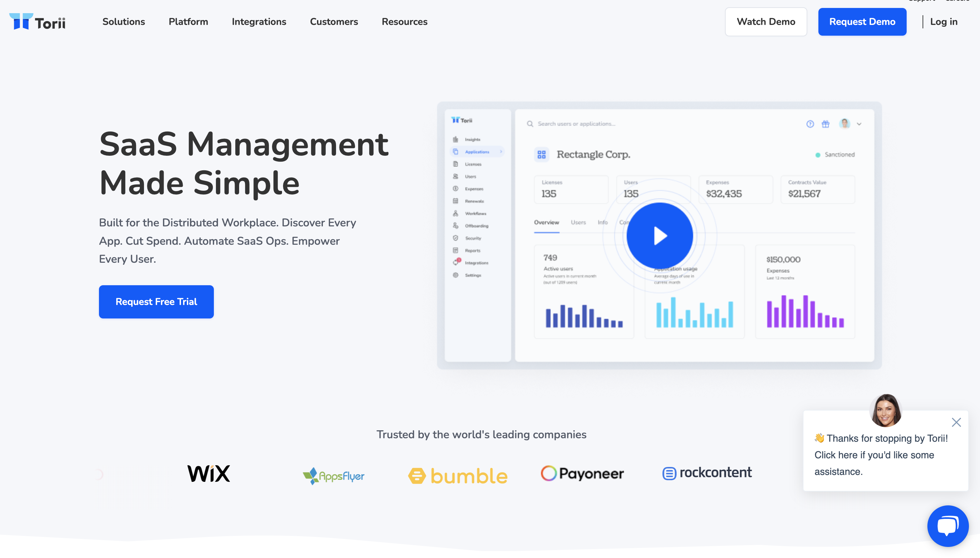Viewport: 980px width, 558px height.
Task: Select the Security icon in the sidebar
Action: [455, 238]
